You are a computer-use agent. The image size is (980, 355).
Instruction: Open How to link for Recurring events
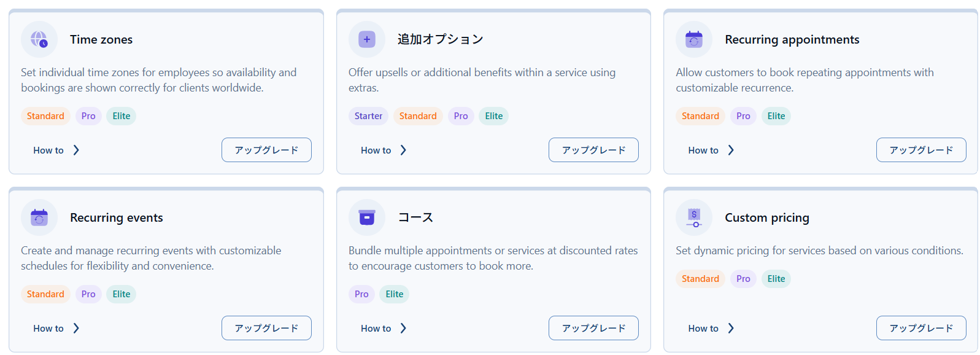[48, 328]
